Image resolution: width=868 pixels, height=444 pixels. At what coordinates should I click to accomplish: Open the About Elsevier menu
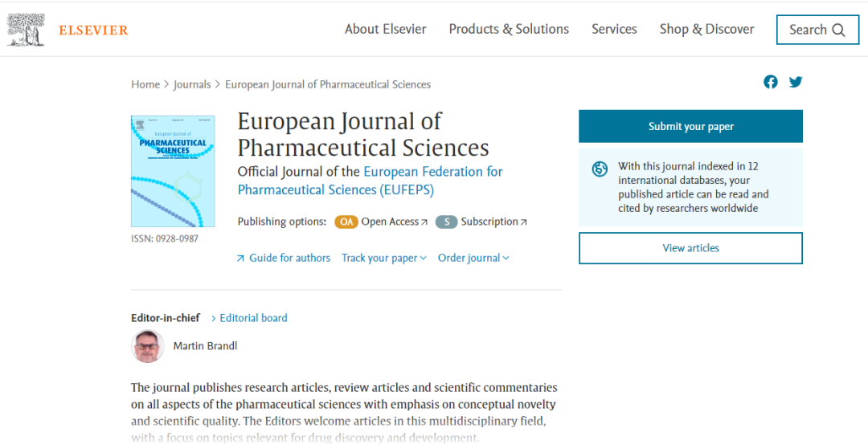385,29
